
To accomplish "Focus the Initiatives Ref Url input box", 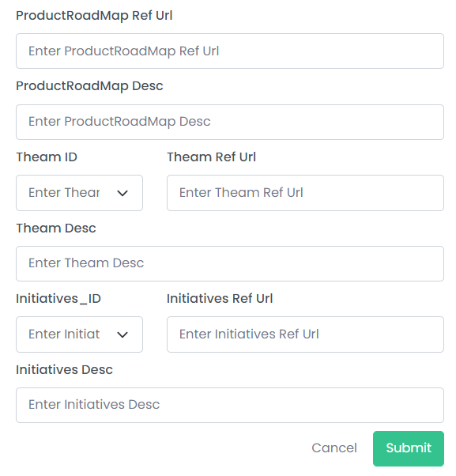I will pyautogui.click(x=305, y=334).
